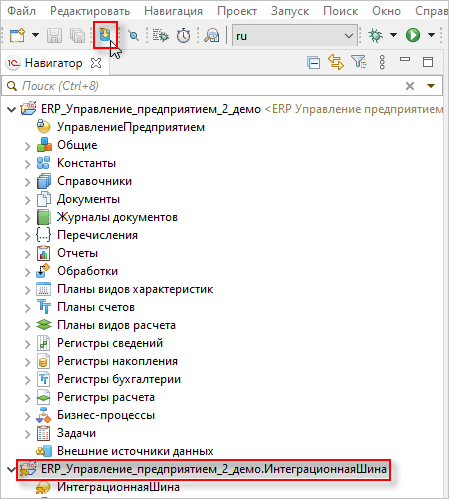The image size is (449, 499).
Task: Collapse all nodes in Navigator panel
Action: 313,63
